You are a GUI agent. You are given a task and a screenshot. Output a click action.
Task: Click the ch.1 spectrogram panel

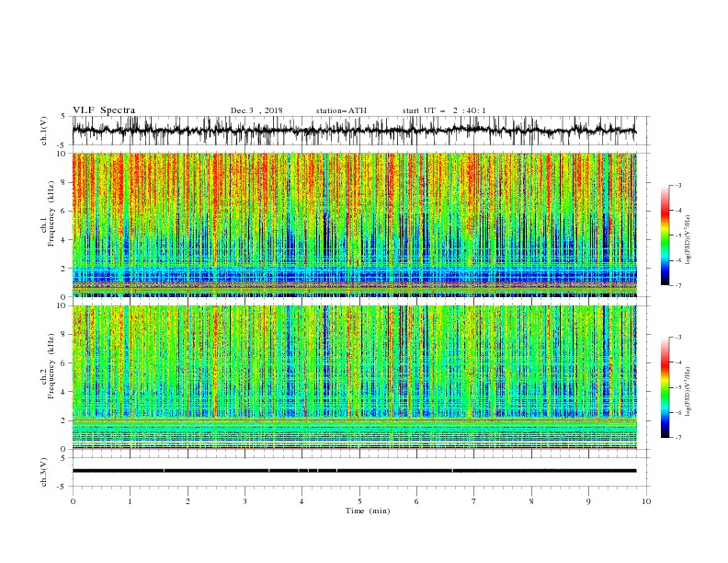tap(354, 224)
